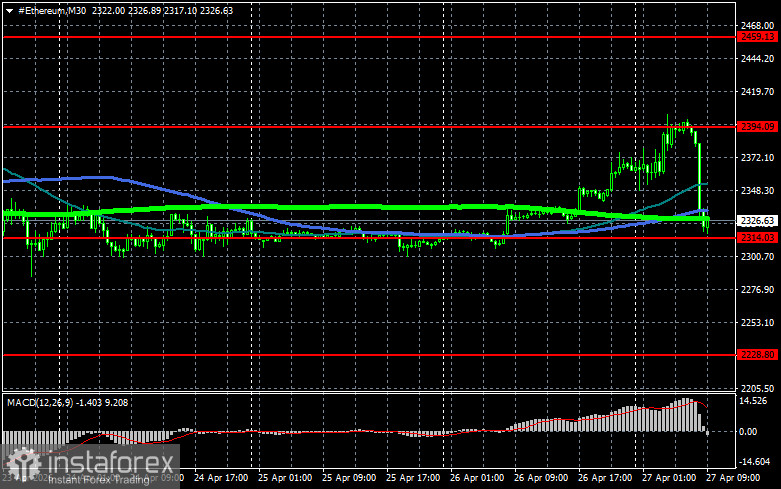Select the #Ethereum,M30 chart title
Screen dimensions: 781x489
click(x=52, y=10)
